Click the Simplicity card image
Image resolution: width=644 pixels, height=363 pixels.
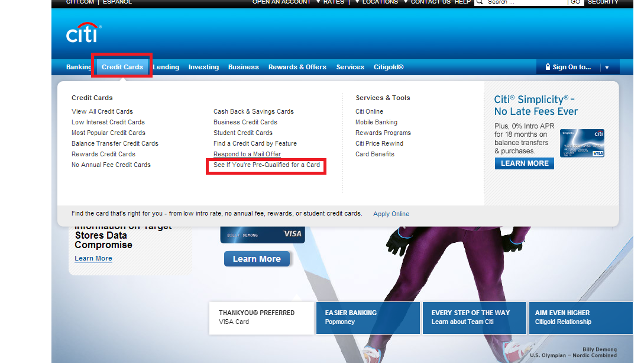coord(582,143)
